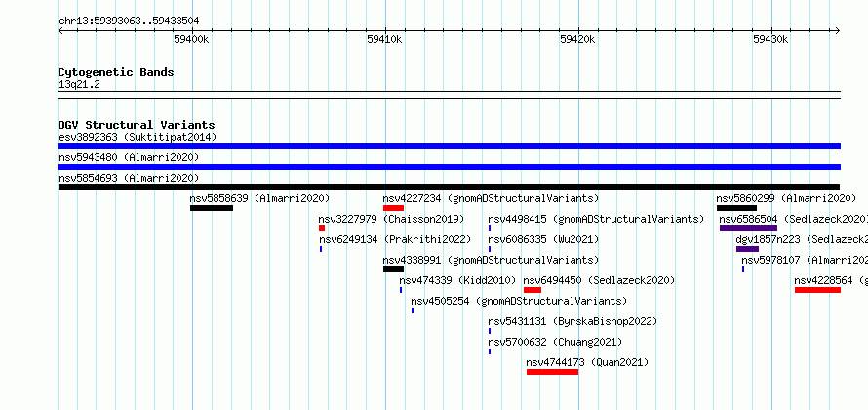Image resolution: width=868 pixels, height=410 pixels.
Task: Open nsv6086335 (Wu2021) label
Action: (x=543, y=239)
